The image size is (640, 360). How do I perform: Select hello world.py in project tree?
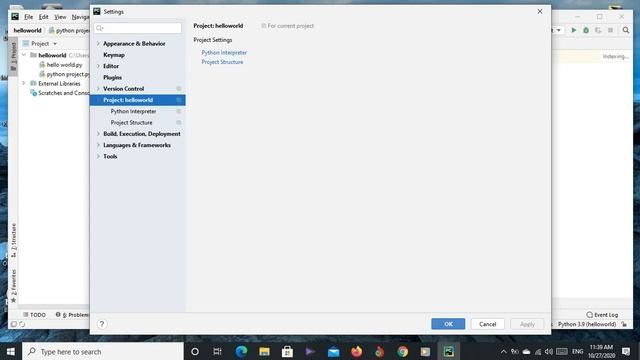coord(64,64)
